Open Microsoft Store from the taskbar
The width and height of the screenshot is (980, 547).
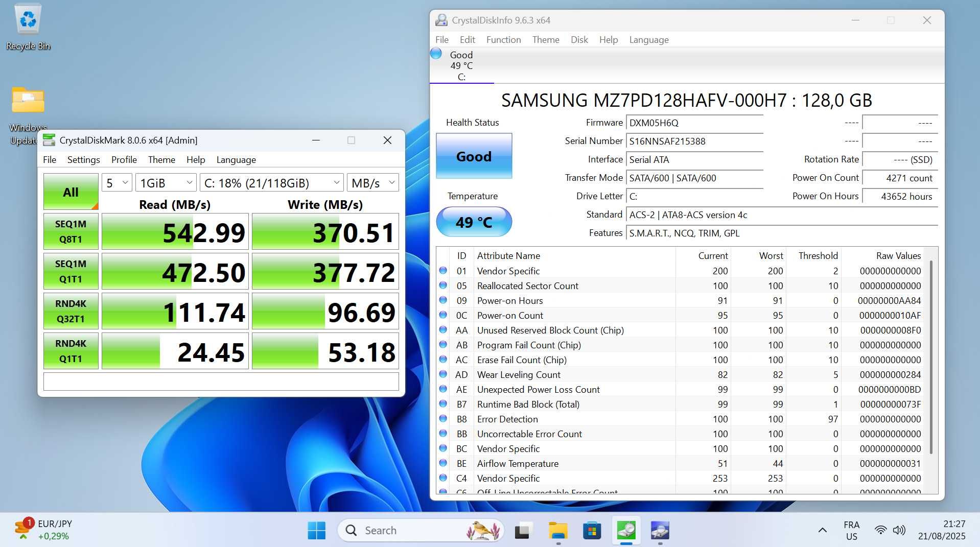click(592, 531)
